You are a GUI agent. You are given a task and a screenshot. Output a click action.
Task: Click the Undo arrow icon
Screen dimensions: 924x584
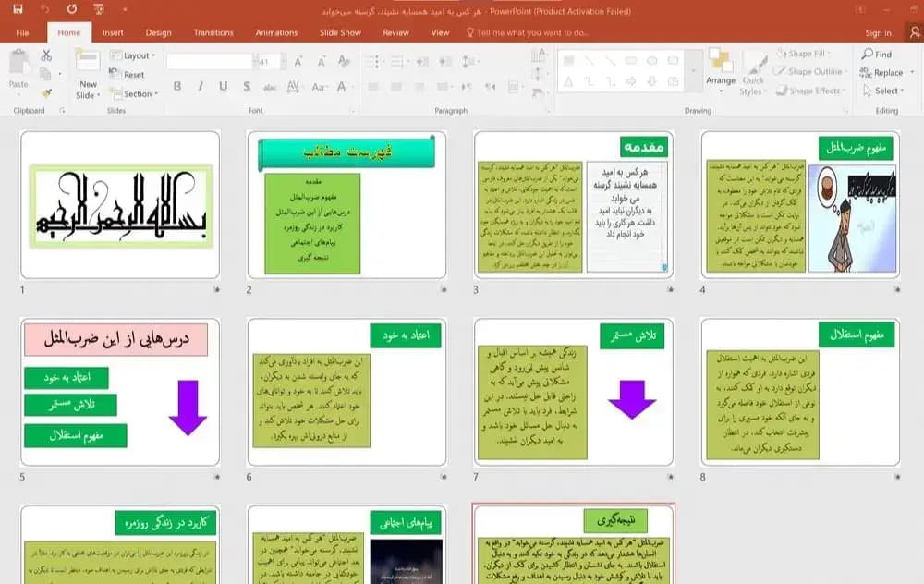point(44,9)
